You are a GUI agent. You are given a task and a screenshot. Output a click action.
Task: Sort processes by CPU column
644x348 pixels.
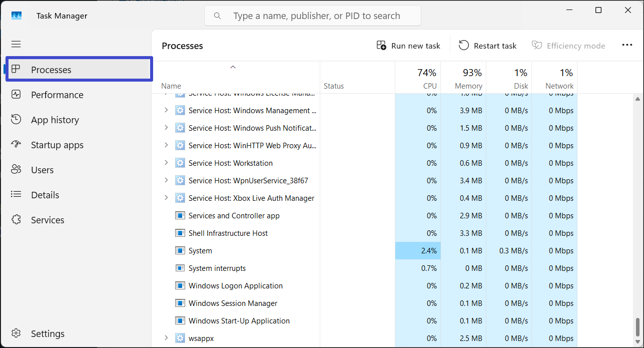coord(418,78)
